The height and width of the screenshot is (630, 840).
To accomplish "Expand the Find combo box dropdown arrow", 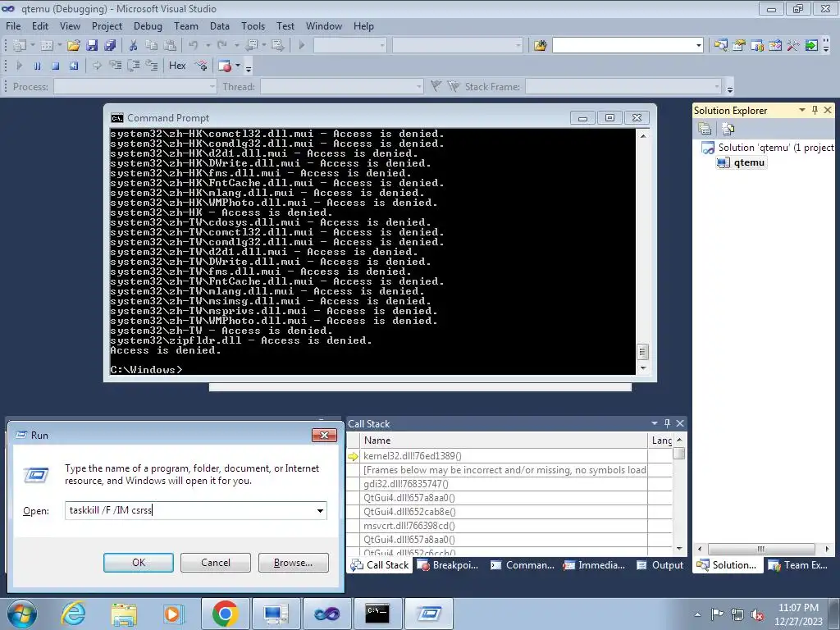I will [x=698, y=46].
